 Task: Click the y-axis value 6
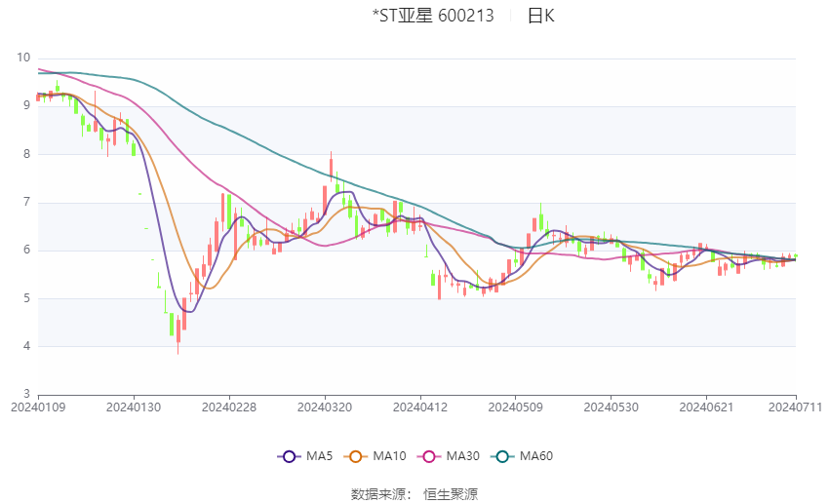[x=27, y=250]
